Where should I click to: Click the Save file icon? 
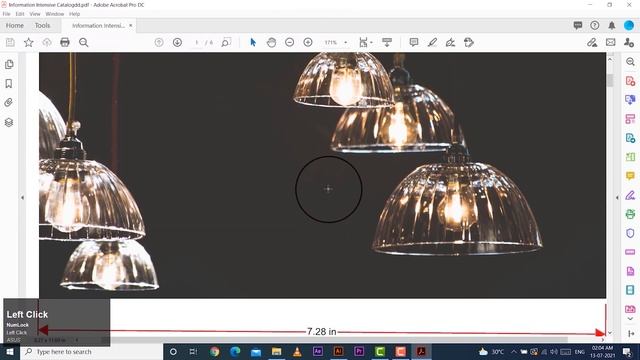[x=10, y=42]
